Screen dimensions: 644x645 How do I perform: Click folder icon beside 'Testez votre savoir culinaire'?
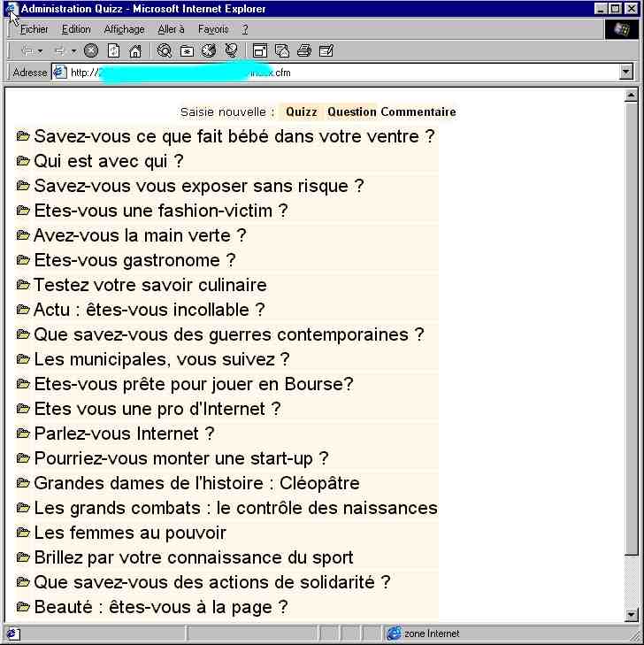coord(23,285)
